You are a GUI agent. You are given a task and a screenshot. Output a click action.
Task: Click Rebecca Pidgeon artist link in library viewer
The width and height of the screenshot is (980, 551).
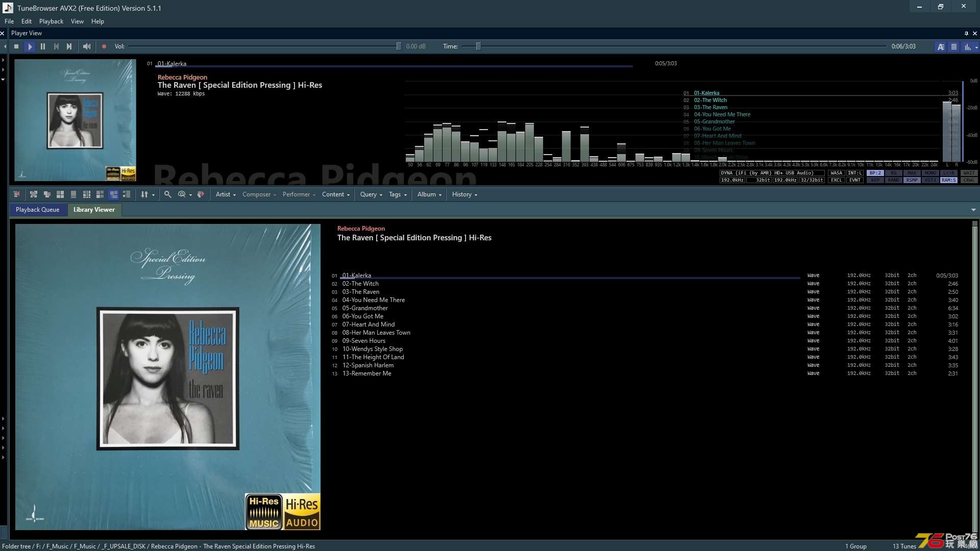point(361,229)
